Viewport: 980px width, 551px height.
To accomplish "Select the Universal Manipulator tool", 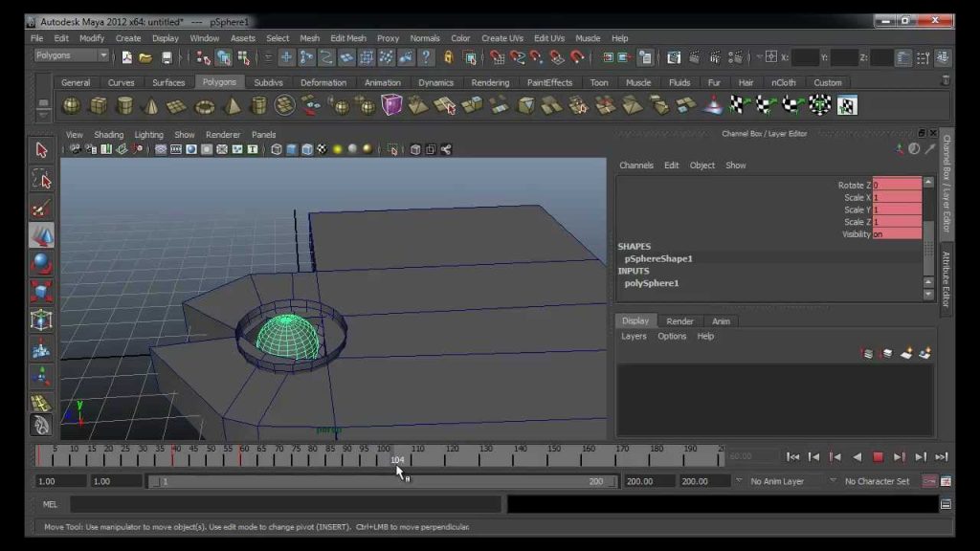I will [41, 320].
